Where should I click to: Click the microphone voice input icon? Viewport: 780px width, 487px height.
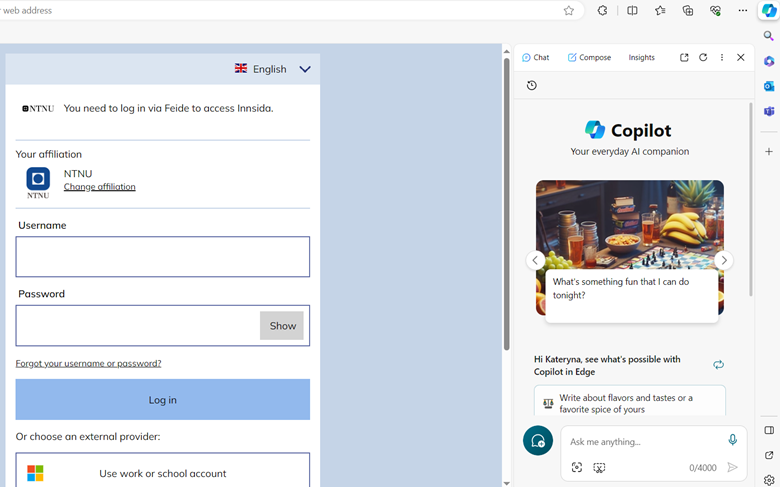(732, 440)
